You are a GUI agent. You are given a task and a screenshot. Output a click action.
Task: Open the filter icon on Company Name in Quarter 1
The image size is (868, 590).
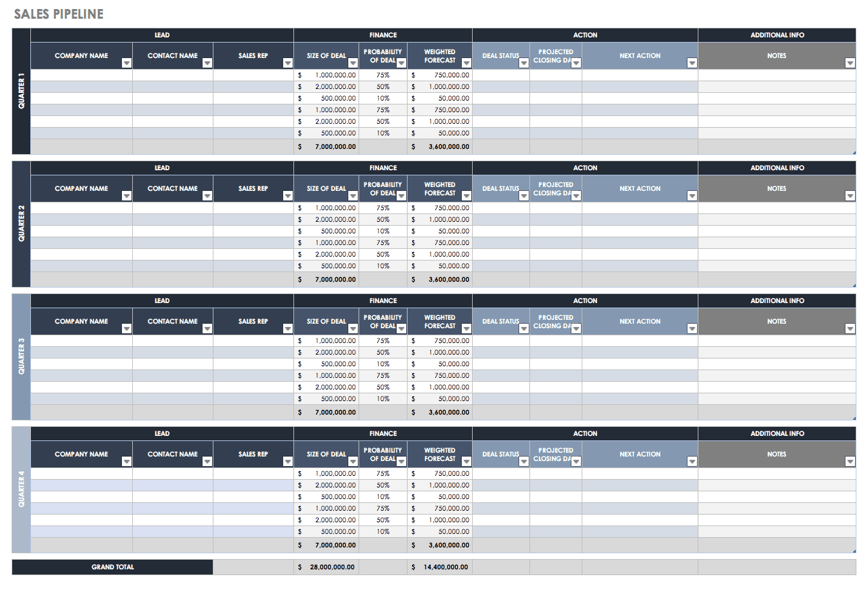126,63
